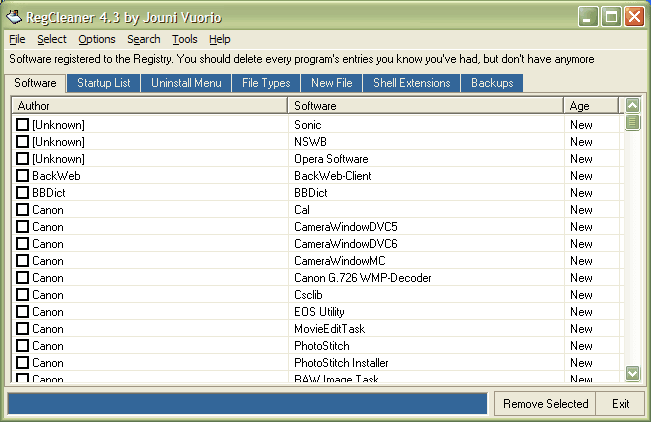Select the BBDict software name cell
Image resolution: width=651 pixels, height=422 pixels.
coord(311,193)
